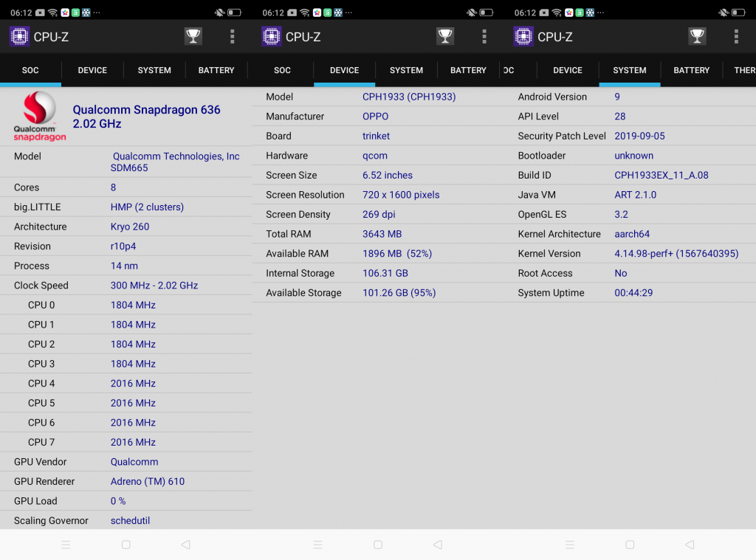Open the overflow menu in the right CPU-Z screen
Image resolution: width=756 pixels, height=560 pixels.
pos(736,37)
